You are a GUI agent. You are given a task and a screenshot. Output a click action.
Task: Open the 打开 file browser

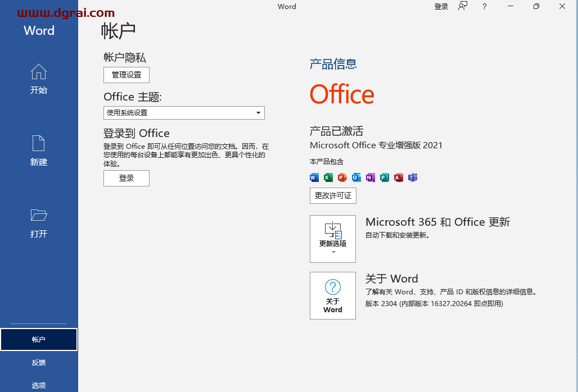pyautogui.click(x=39, y=223)
